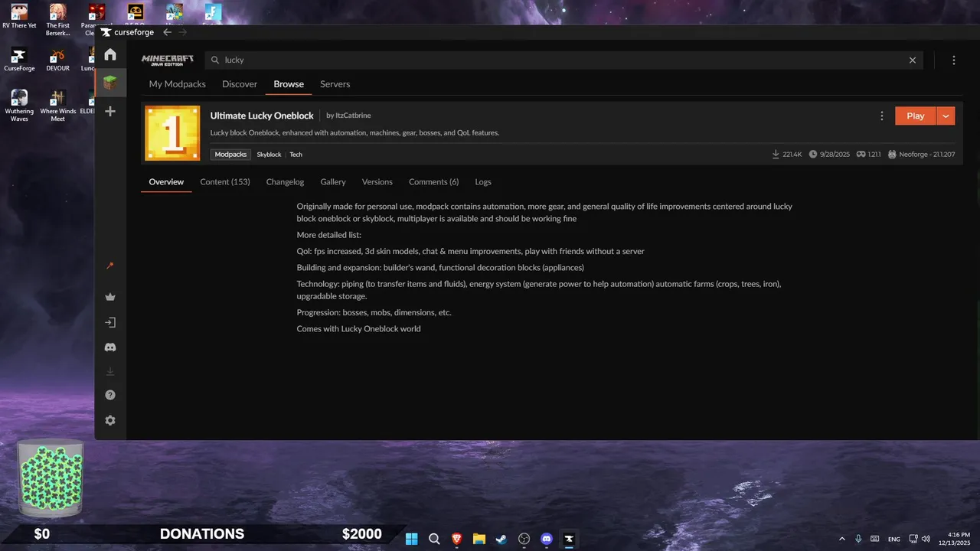The height and width of the screenshot is (551, 980).
Task: Go forward with the right arrow
Action: point(182,32)
